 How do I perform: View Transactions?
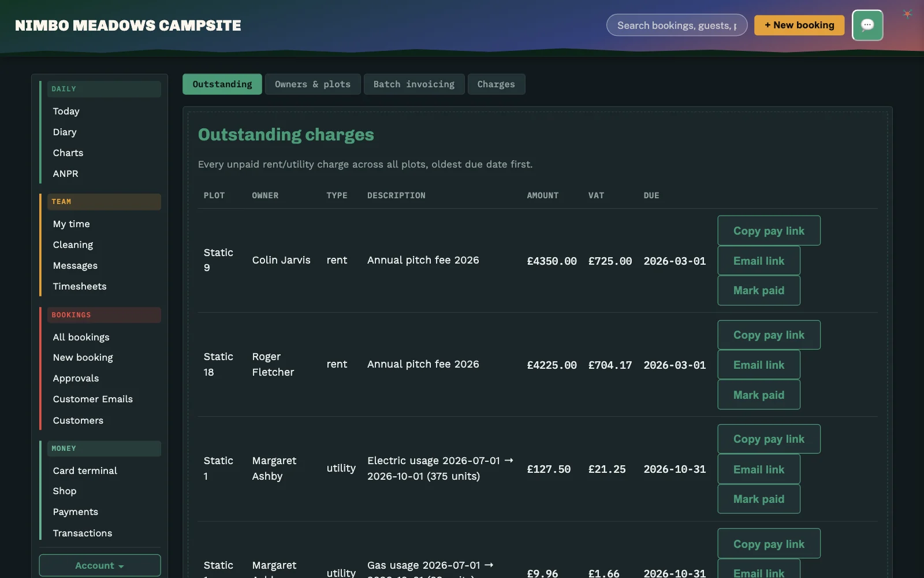[83, 533]
